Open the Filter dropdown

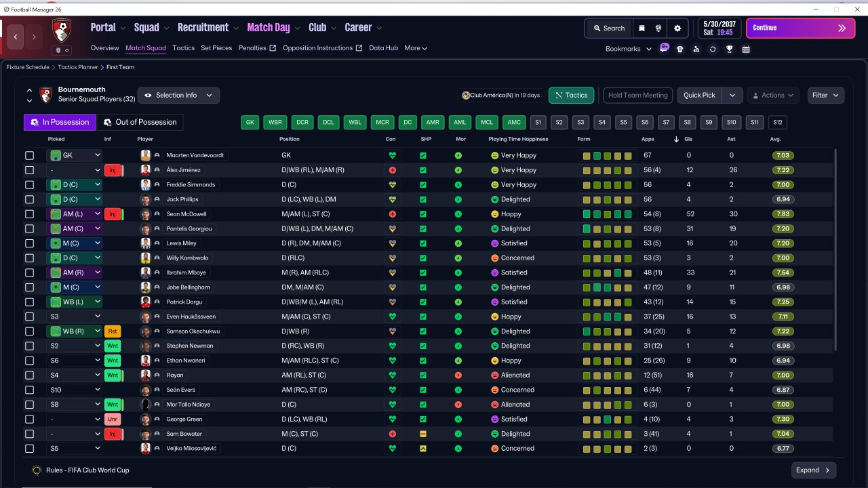pyautogui.click(x=826, y=96)
